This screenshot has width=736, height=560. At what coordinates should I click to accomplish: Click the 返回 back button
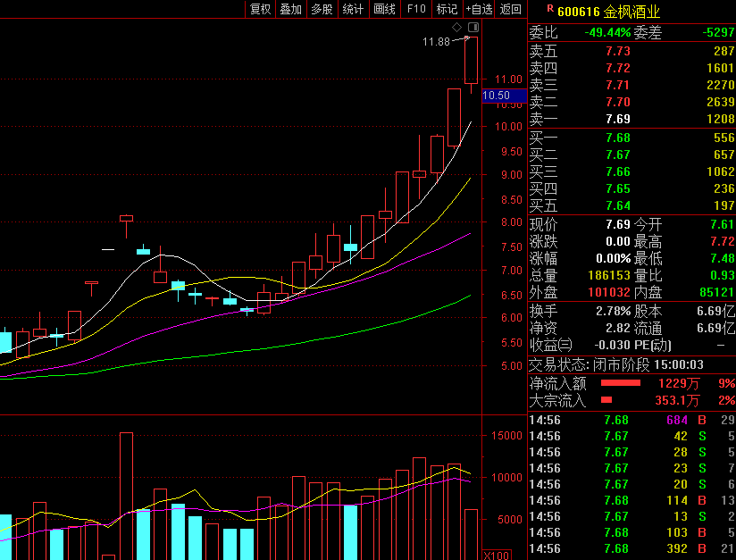[511, 9]
